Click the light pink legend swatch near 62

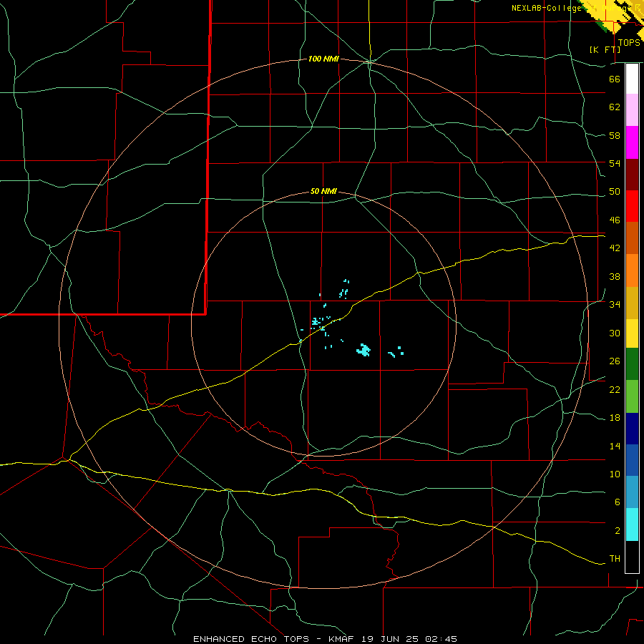[632, 109]
